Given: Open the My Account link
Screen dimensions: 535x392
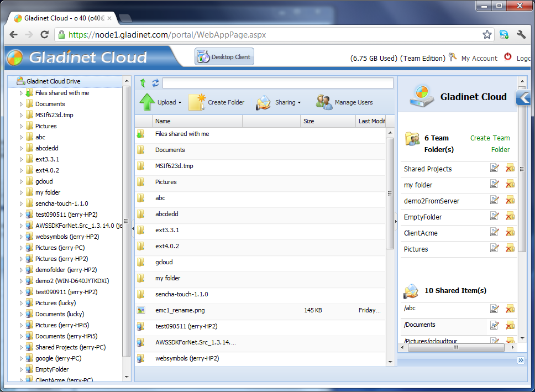Looking at the screenshot, I should 479,59.
